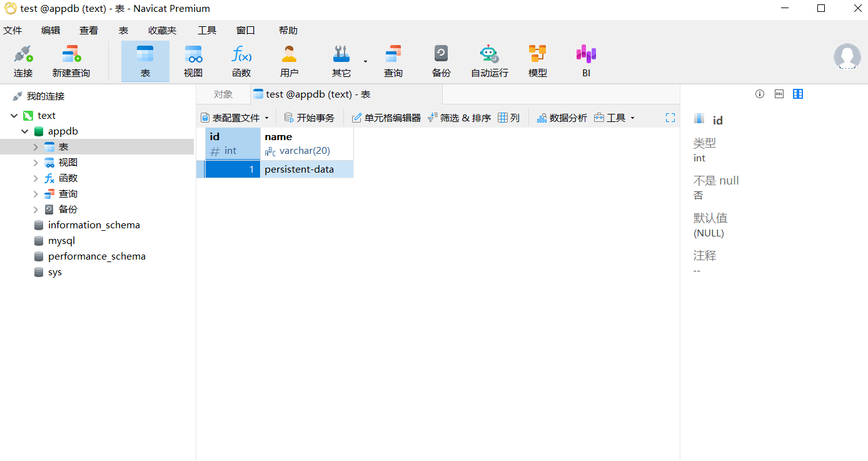The image size is (868, 461).
Task: Select the appdb database
Action: pos(63,131)
